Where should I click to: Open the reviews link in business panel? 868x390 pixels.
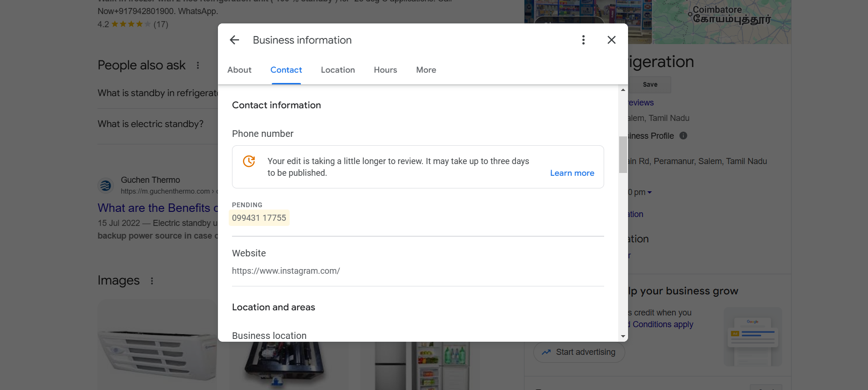click(x=641, y=103)
